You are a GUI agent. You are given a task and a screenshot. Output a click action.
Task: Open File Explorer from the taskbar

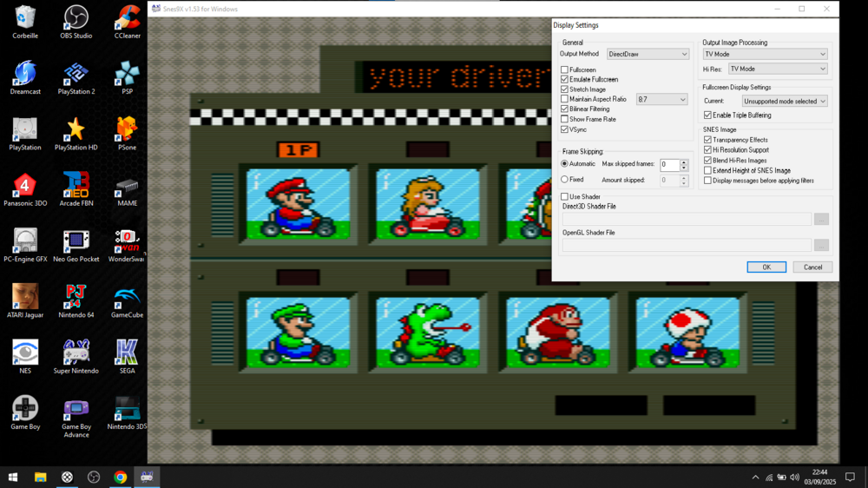click(41, 477)
